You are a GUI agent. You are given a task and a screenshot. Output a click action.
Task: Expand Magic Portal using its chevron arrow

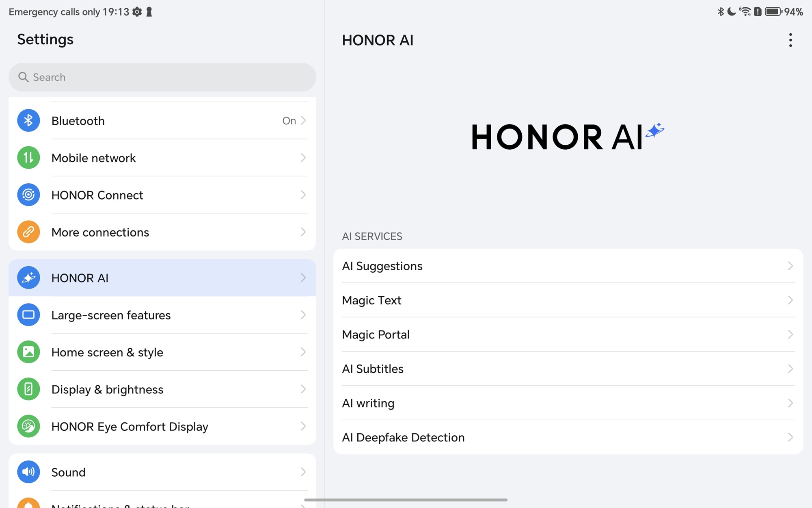[790, 334]
